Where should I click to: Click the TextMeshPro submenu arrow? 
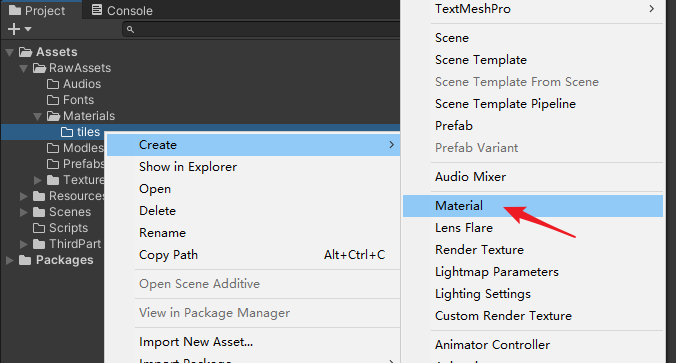651,9
